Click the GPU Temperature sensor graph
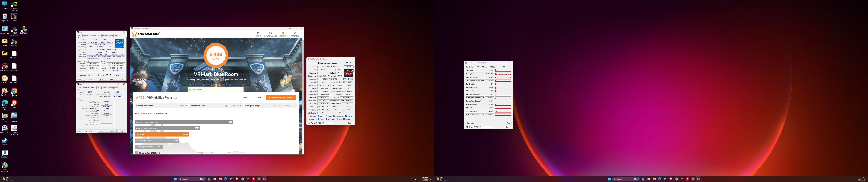This screenshot has width=868, height=182. coord(503,77)
